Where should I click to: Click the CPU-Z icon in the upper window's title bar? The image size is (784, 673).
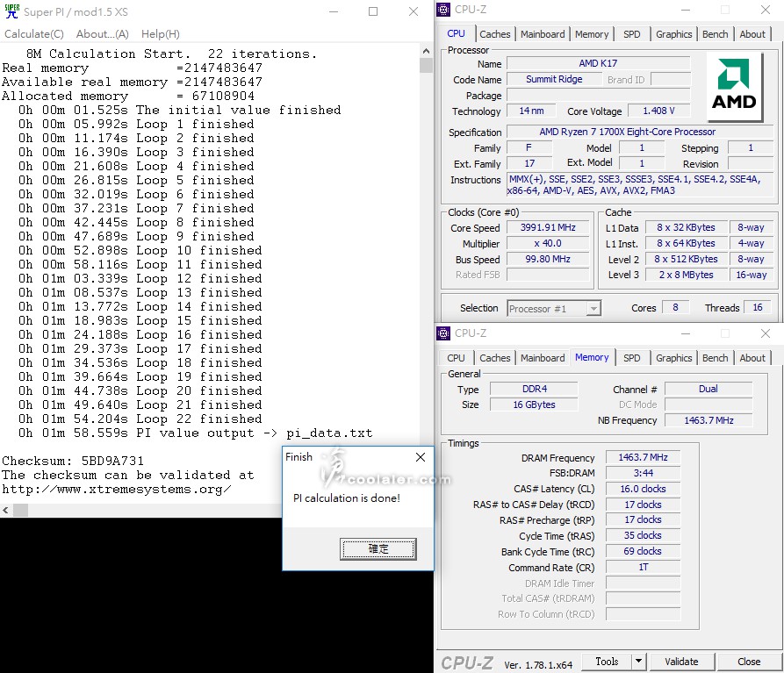pos(443,10)
